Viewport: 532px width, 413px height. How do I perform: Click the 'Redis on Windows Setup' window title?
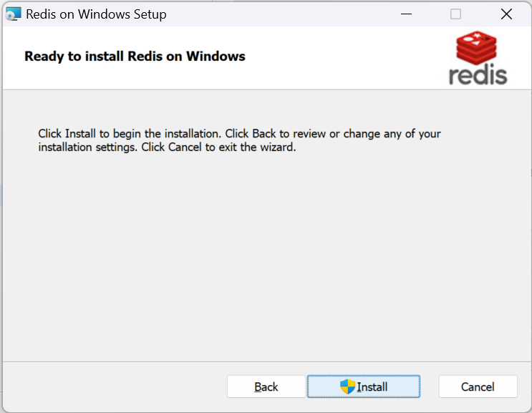coord(96,14)
